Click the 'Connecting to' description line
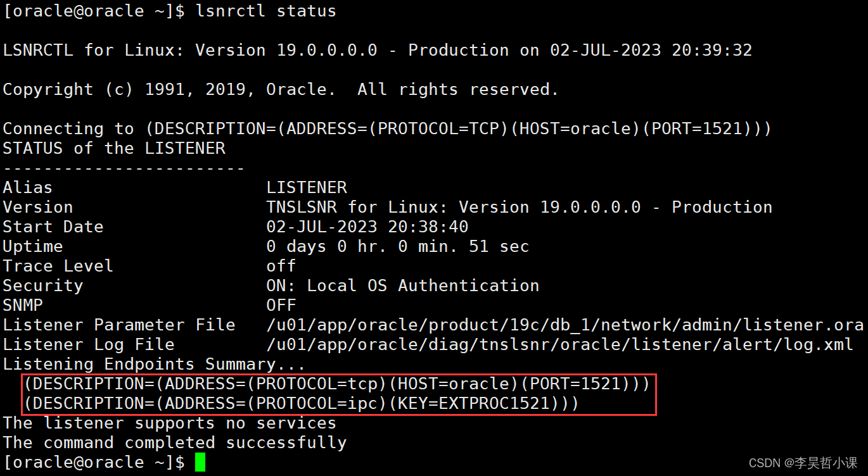The width and height of the screenshot is (868, 476). (387, 129)
